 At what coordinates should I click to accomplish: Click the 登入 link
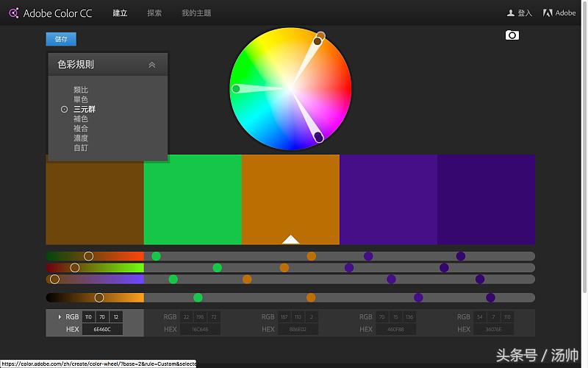[525, 13]
